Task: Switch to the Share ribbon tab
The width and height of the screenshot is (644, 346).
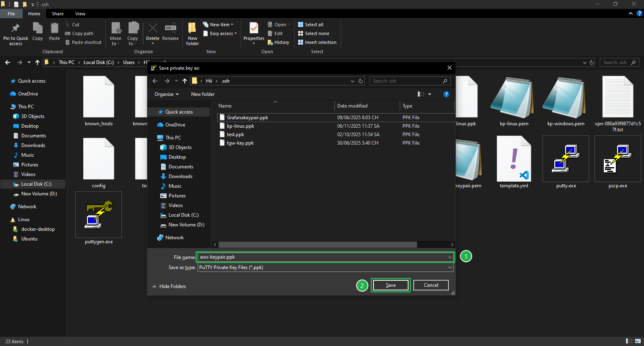Action: tap(58, 14)
